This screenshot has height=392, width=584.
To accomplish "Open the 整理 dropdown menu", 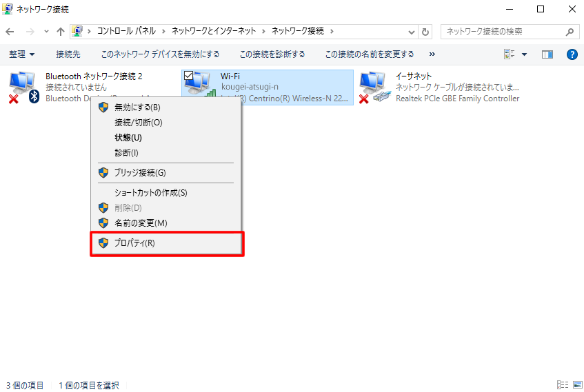I will (x=21, y=54).
